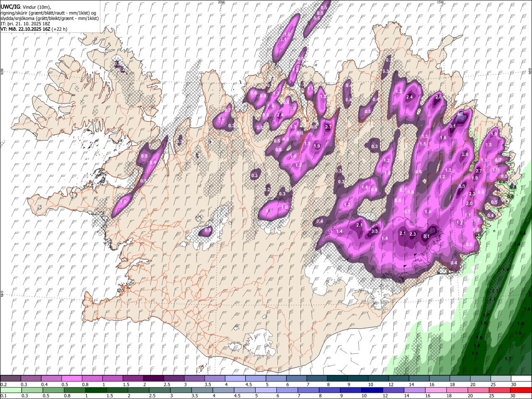
Task: Pick the navy blue 10–12 rain legend swatch
Action: (372, 390)
